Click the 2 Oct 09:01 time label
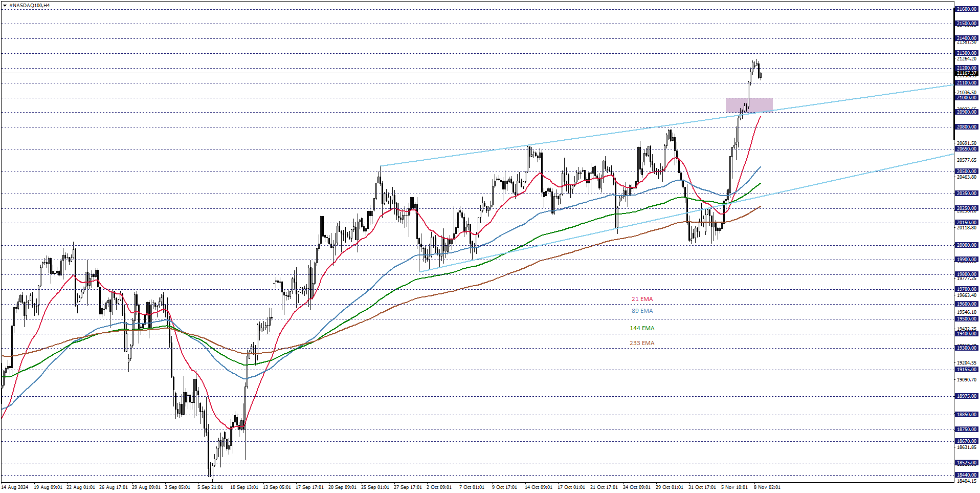The image size is (980, 493). [x=439, y=487]
